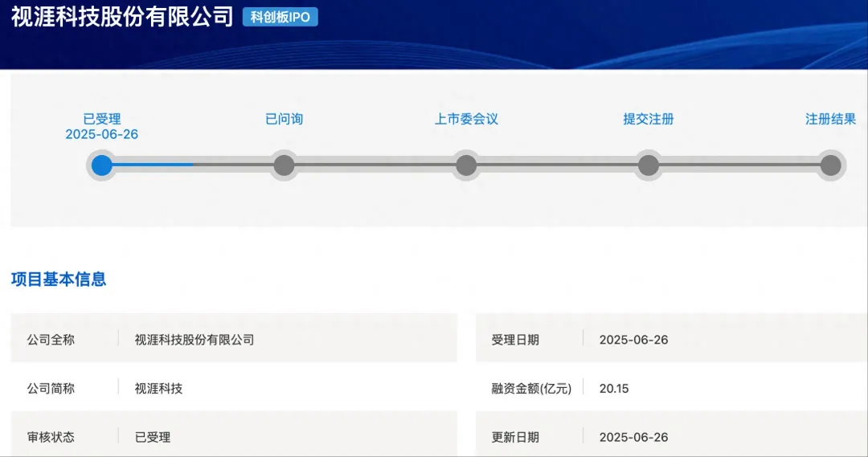
Task: Select the 注册结果 timeline step circle
Action: 830,165
